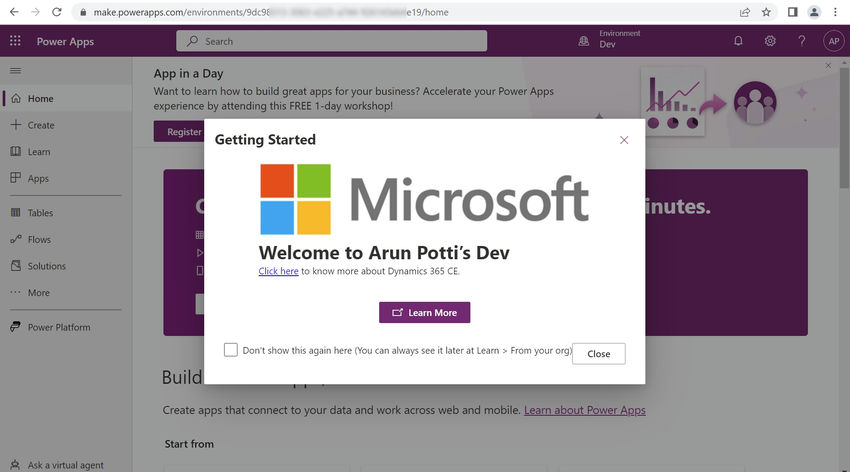Viewport: 850px width, 472px height.
Task: Open Tables in the sidebar
Action: coord(66,213)
